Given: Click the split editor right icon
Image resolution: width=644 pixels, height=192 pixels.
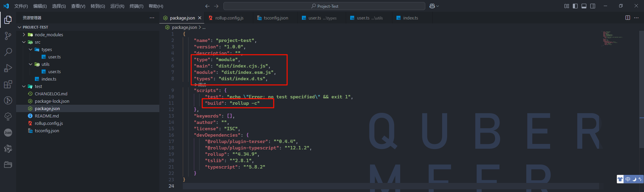Looking at the screenshot, I should tap(628, 18).
